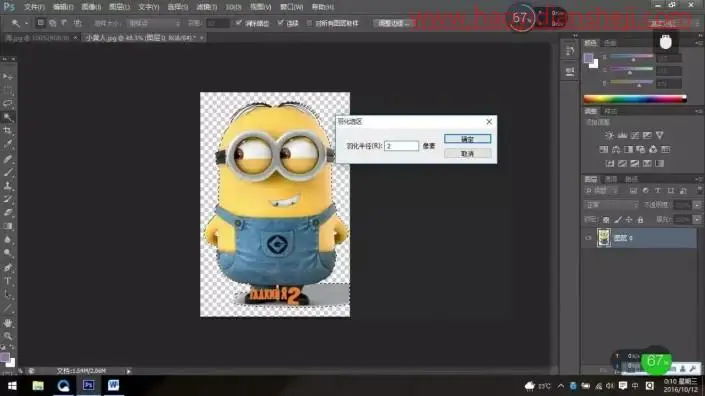The width and height of the screenshot is (705, 396).
Task: Select the Layer 0 thumbnail
Action: (604, 238)
